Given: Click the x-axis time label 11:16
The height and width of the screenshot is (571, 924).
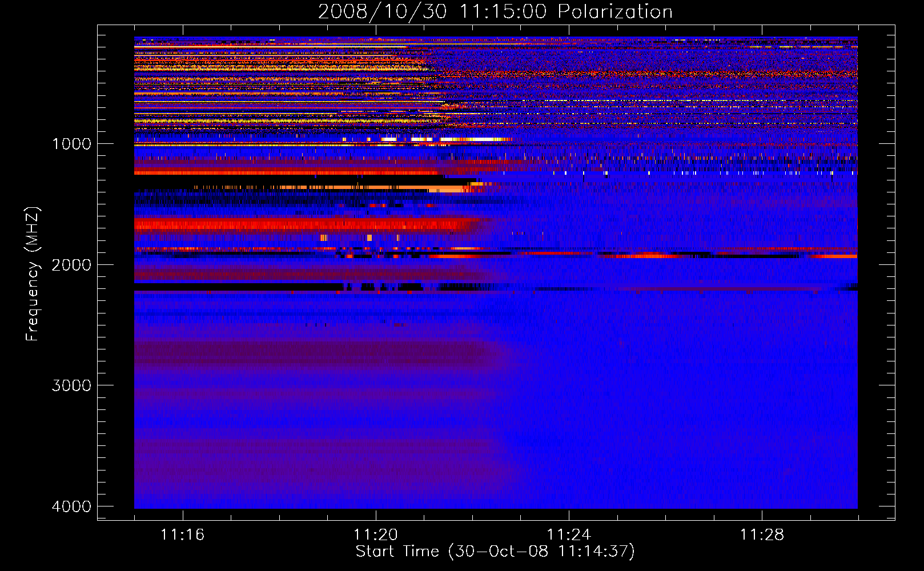Looking at the screenshot, I should (182, 534).
